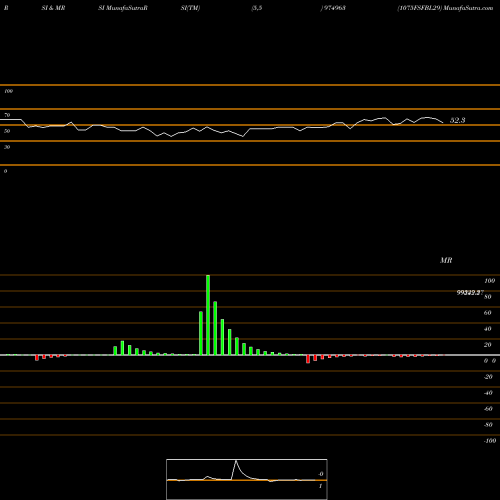
Task: Click the RSI axis label 100
Action: pyautogui.click(x=8, y=91)
